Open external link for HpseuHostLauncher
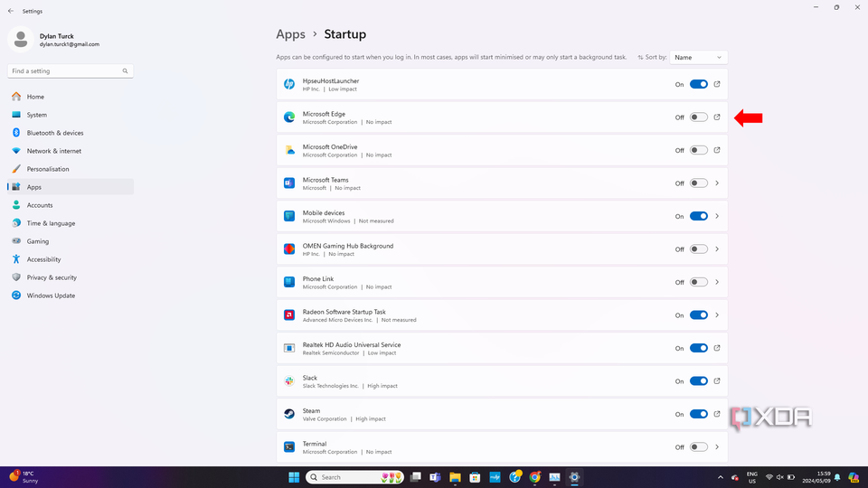 [717, 84]
